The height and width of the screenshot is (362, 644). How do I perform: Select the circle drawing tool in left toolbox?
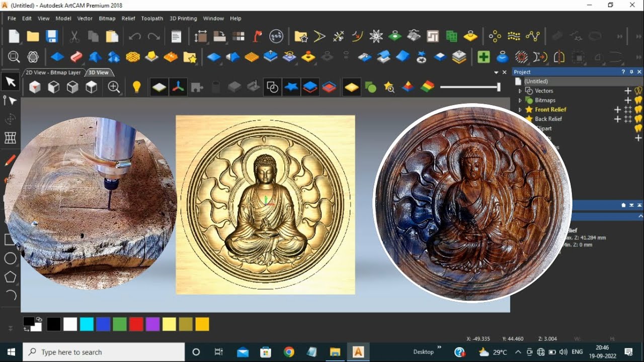(11, 258)
